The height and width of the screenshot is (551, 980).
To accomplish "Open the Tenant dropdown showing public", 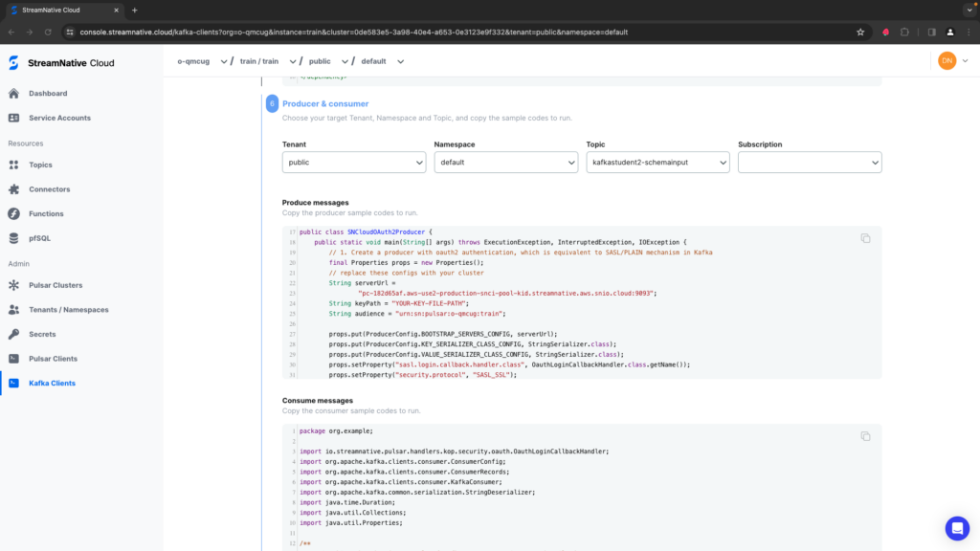I will (x=353, y=163).
